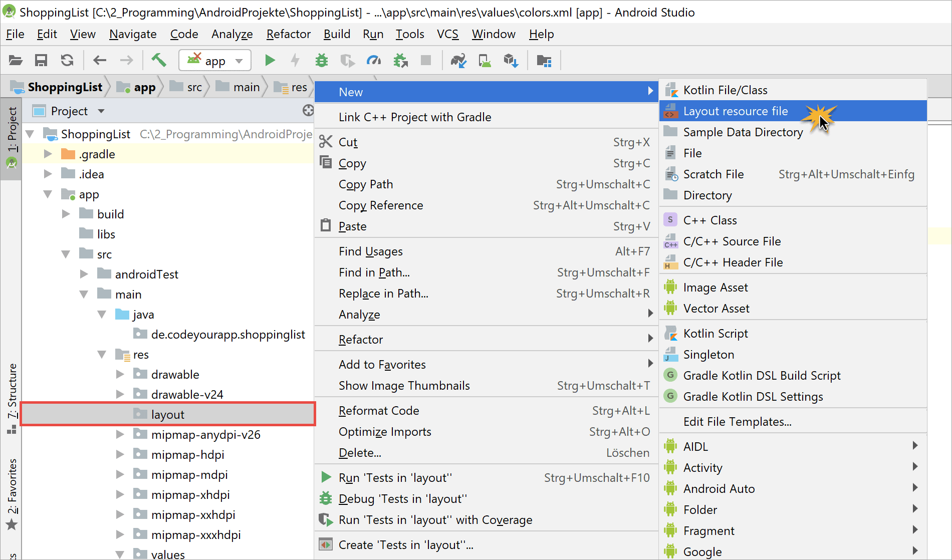Image resolution: width=952 pixels, height=560 pixels.
Task: Open the Project view selector dropdown
Action: [70, 111]
